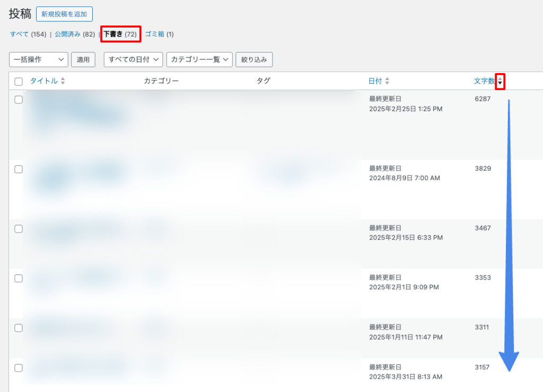Toggle the select-all checkbox in header row
Screen dimensions: 543x392
click(x=19, y=82)
